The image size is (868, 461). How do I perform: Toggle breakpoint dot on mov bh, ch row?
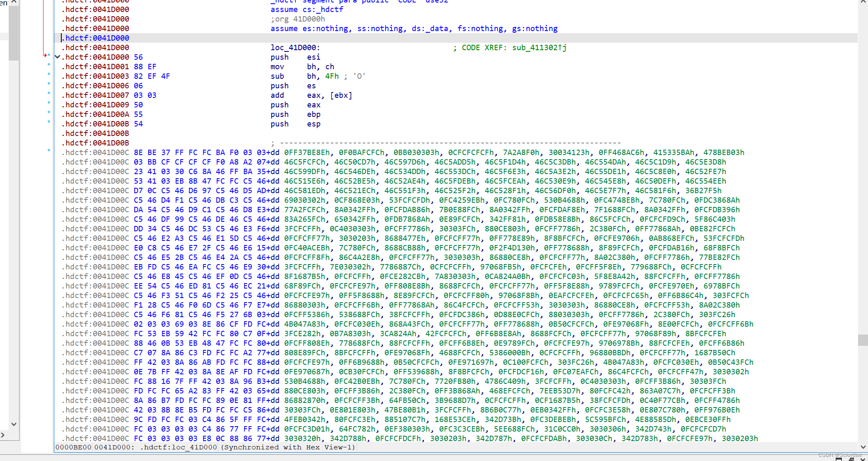(49, 64)
